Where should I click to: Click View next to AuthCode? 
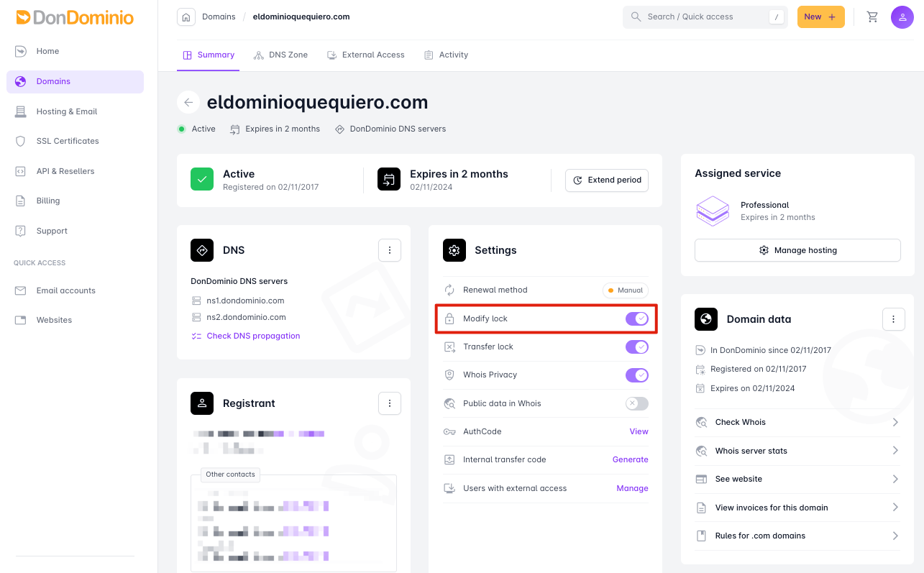[x=639, y=431]
